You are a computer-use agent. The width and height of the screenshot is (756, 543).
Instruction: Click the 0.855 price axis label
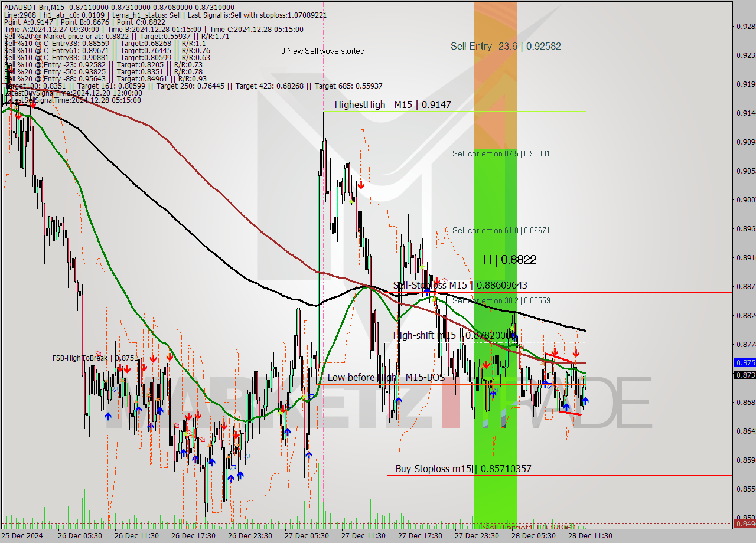pos(745,489)
